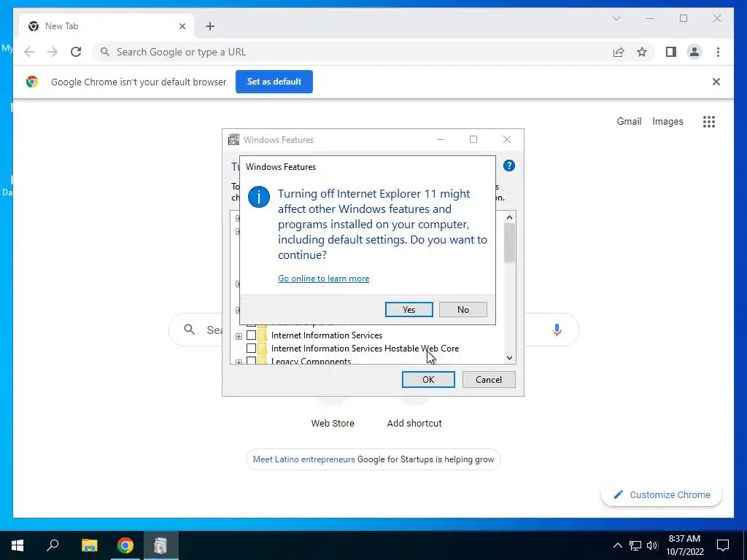Click the features list scroll down arrow

pos(509,357)
